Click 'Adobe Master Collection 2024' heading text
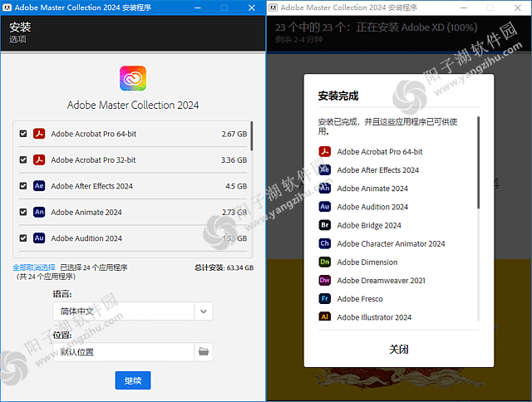532x402 pixels. pyautogui.click(x=133, y=105)
